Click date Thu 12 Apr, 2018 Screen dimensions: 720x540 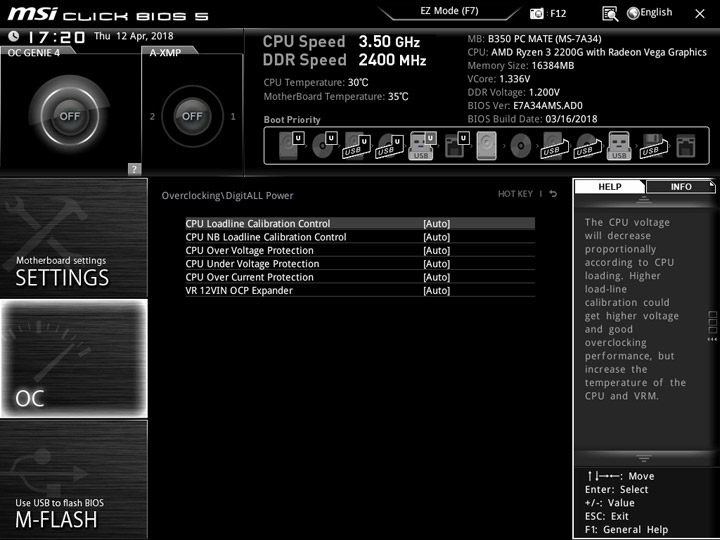134,36
